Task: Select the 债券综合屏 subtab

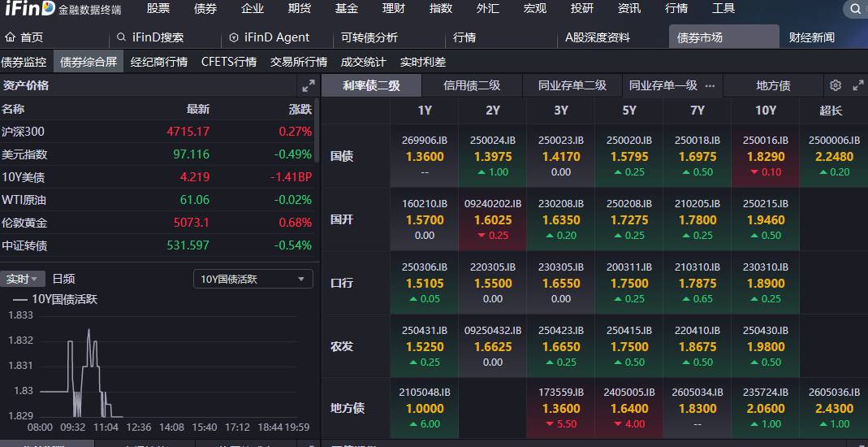Action: pyautogui.click(x=89, y=62)
